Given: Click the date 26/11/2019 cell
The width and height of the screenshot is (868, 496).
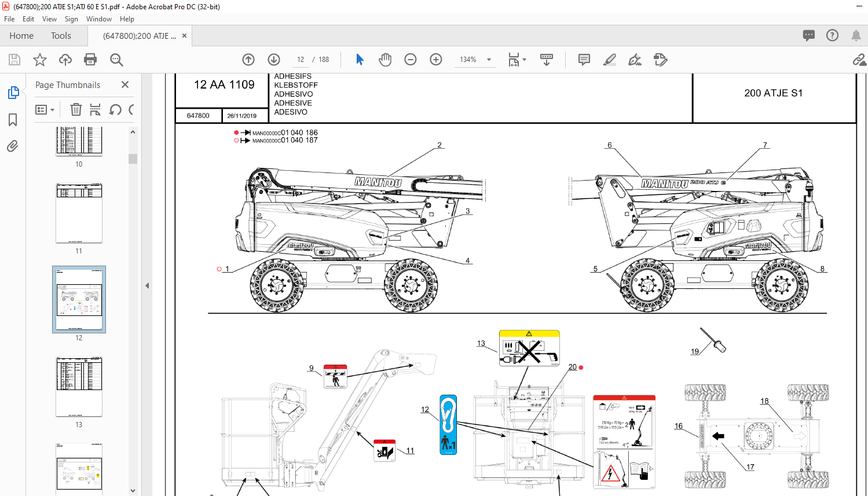Looking at the screenshot, I should point(241,116).
